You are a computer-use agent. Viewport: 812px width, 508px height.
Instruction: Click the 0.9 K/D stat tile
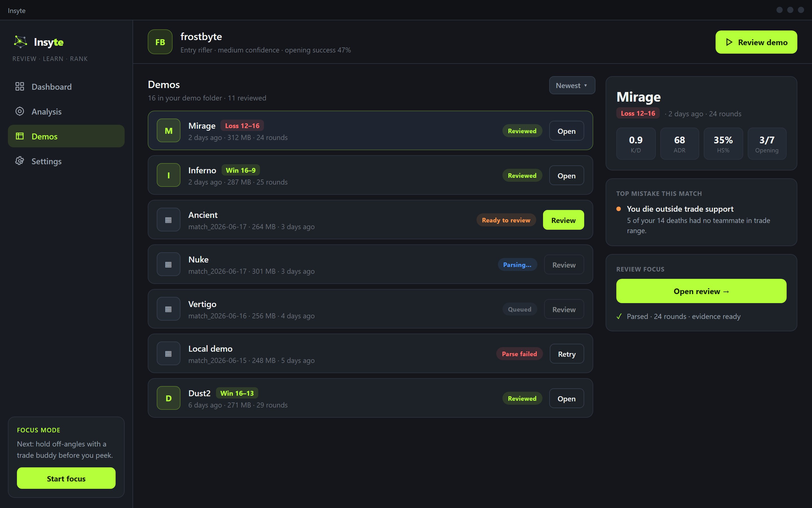coord(636,143)
